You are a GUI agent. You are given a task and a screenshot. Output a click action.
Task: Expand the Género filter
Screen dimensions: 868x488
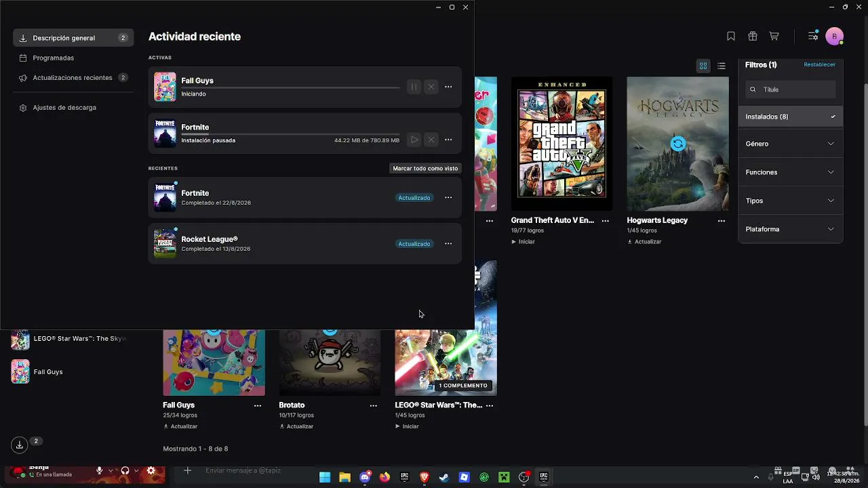(791, 144)
